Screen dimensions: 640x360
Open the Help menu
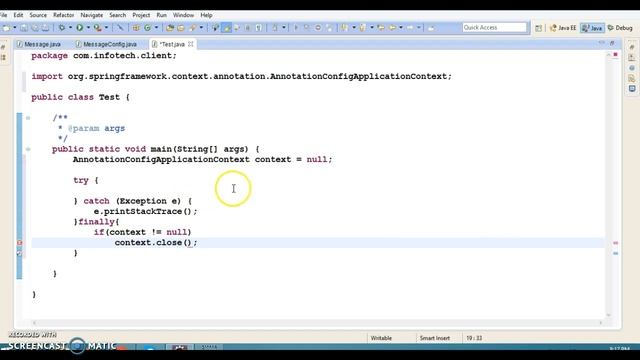[206, 15]
